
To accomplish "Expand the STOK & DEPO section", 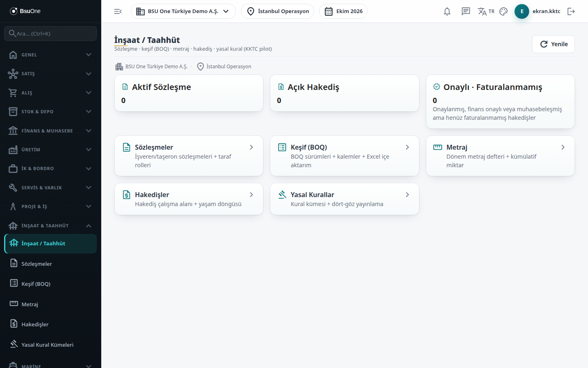I will 51,112.
